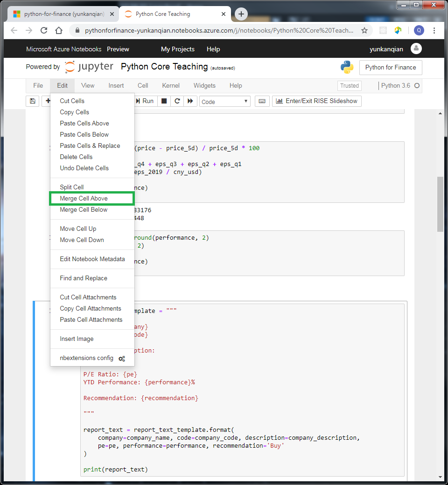Go to My Projects link in Azure header

click(177, 49)
